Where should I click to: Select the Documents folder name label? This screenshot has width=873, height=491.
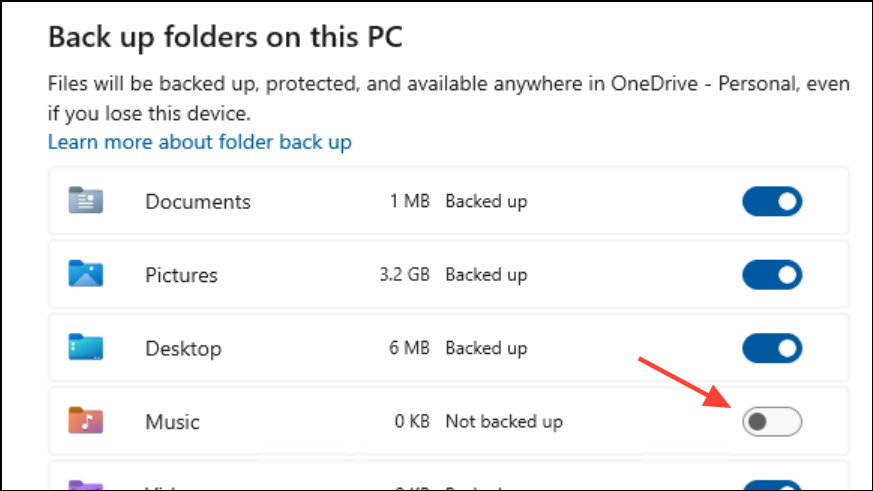point(198,202)
